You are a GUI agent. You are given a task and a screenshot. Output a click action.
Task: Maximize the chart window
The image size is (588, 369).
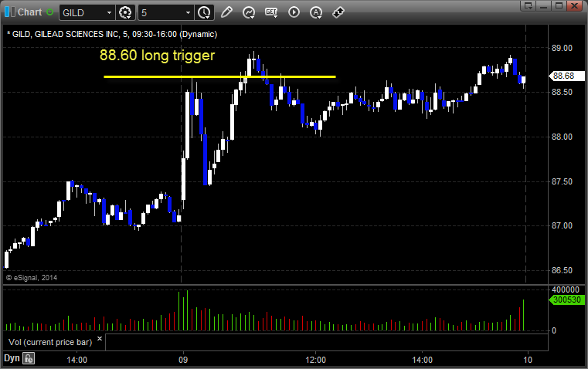(559, 5)
